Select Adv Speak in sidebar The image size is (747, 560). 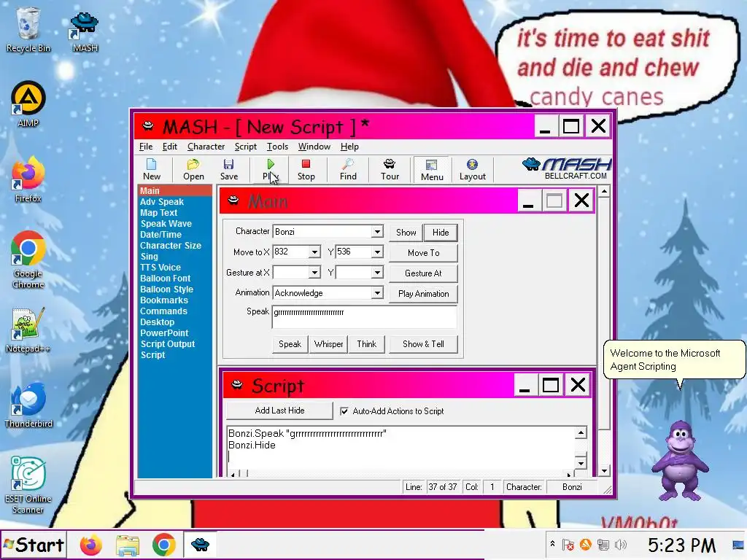coord(161,202)
